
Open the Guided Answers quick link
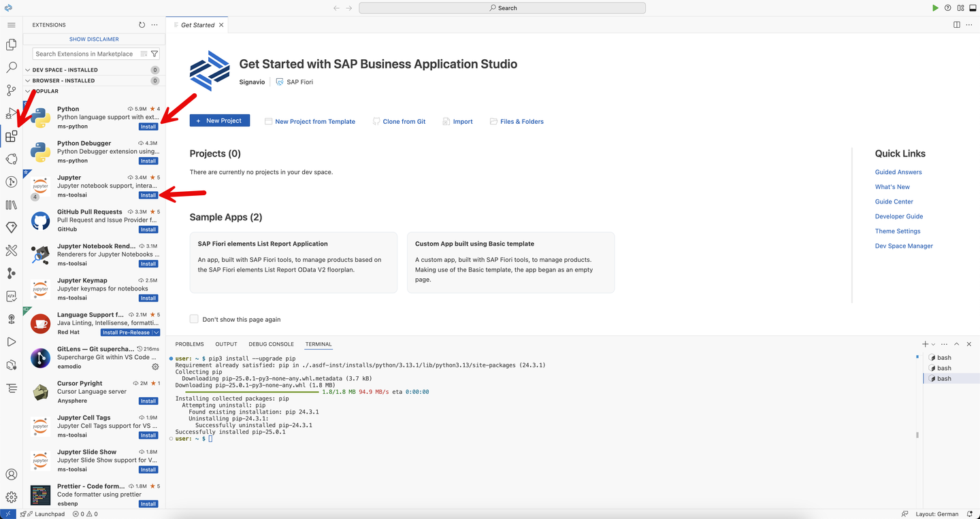pos(898,172)
